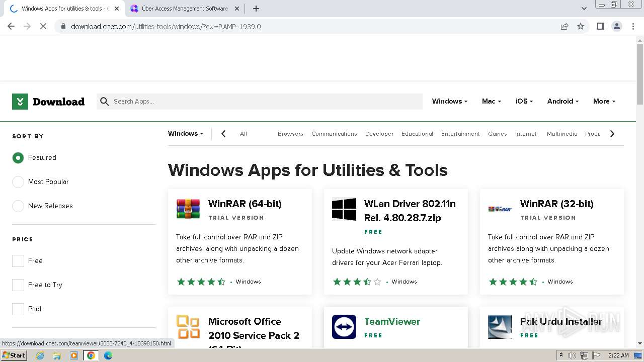This screenshot has height=362, width=644.
Task: Open the Chrome taskbar icon
Action: pos(91,355)
